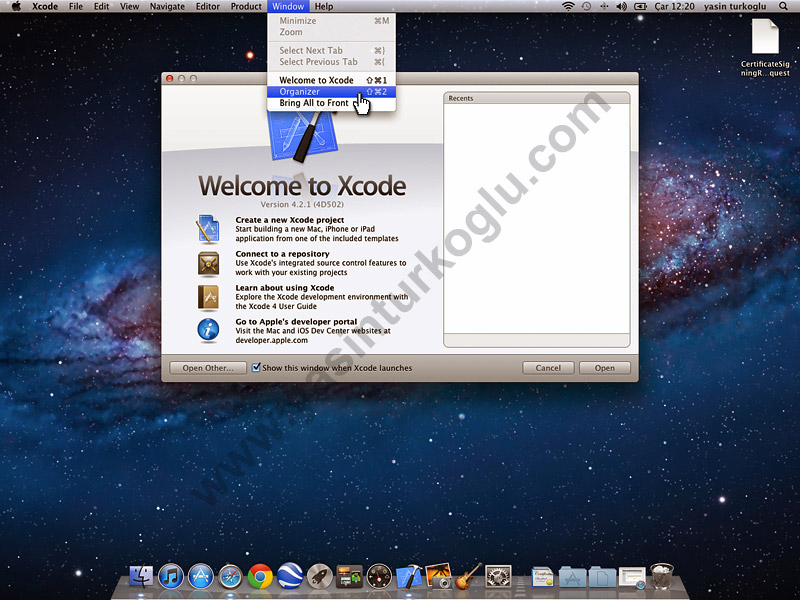Click the Open button

pos(605,368)
